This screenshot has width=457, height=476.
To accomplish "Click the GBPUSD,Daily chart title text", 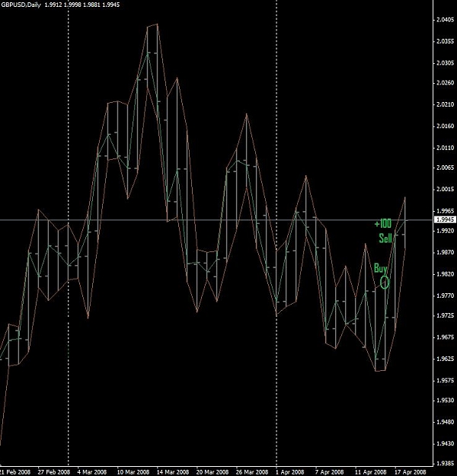I will [21, 5].
